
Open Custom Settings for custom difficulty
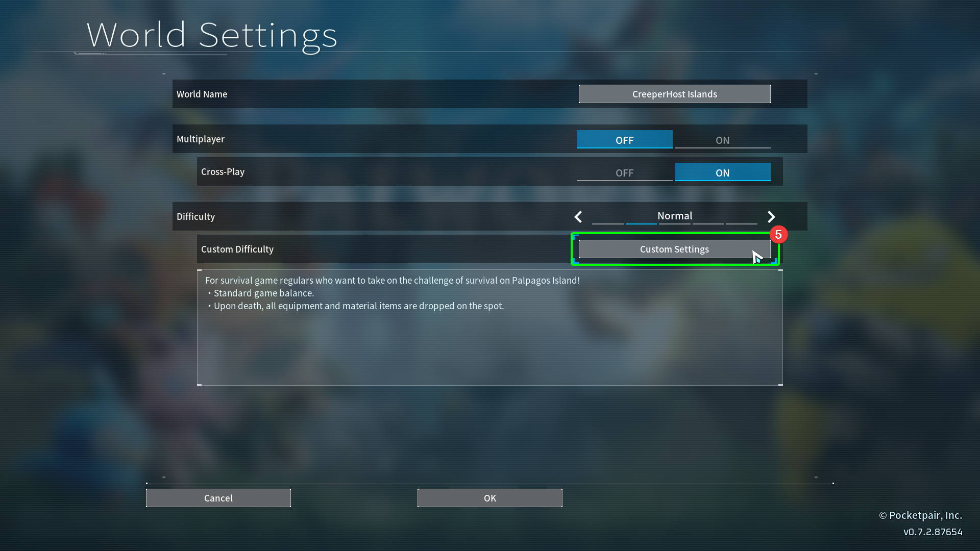674,249
